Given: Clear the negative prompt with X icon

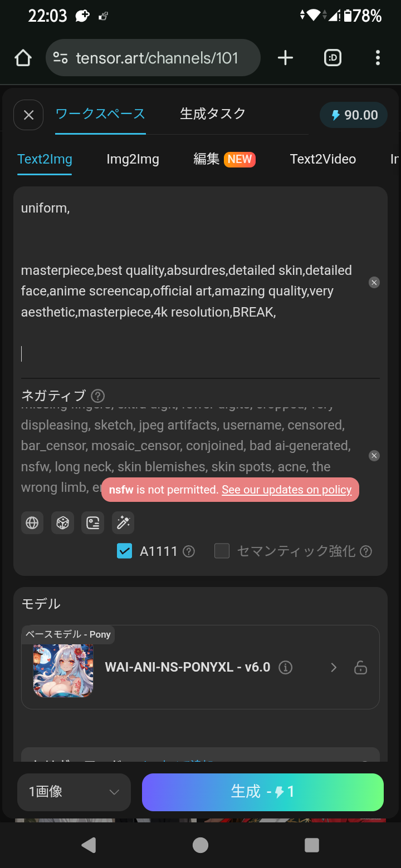Looking at the screenshot, I should coord(374,456).
